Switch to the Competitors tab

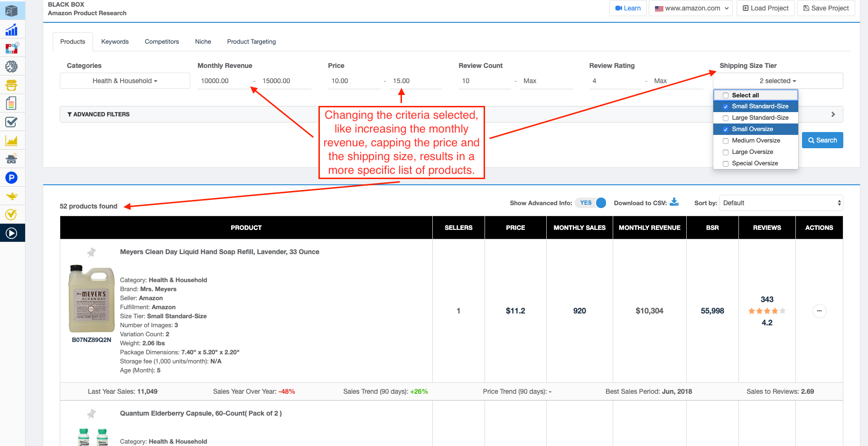[162, 42]
